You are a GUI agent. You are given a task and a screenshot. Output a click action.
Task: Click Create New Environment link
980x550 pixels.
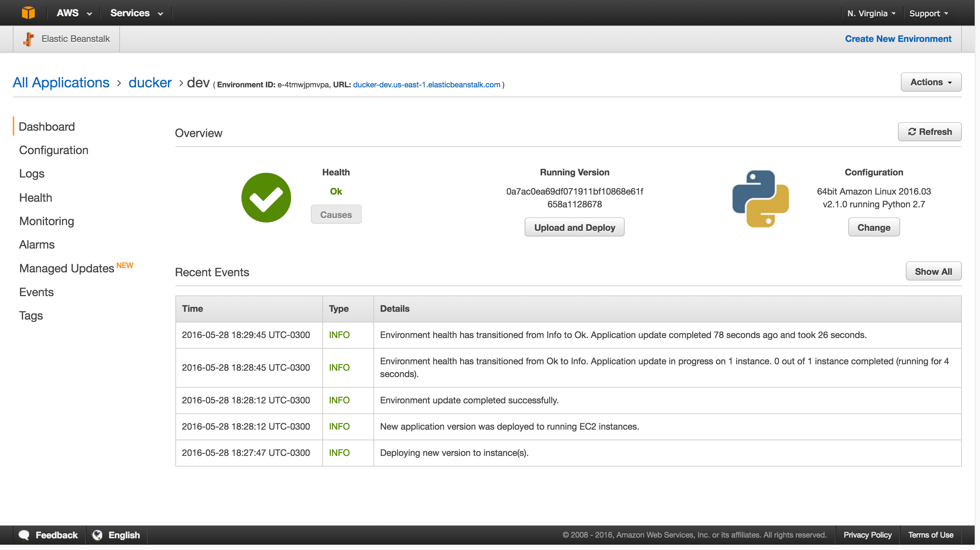click(898, 39)
